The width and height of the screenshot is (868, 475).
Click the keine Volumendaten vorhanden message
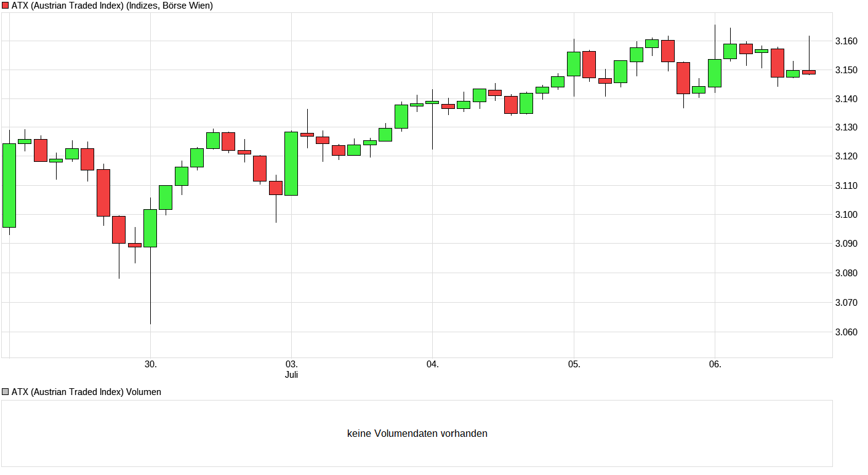click(x=417, y=433)
